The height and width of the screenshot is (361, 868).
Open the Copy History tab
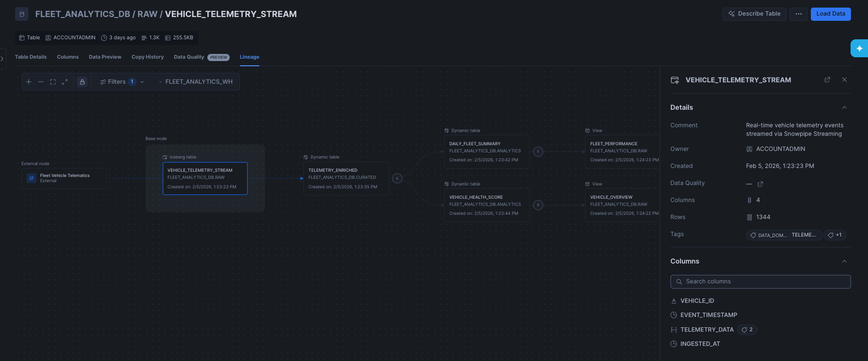[147, 57]
